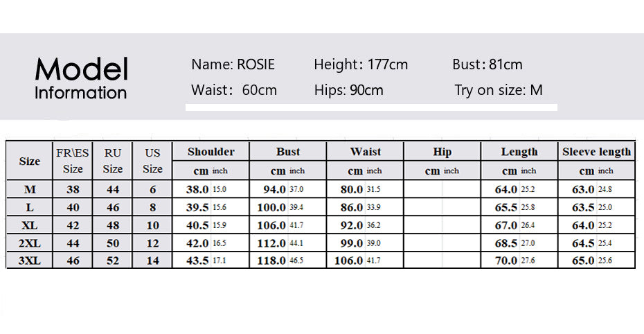Select the FR\ES Size column header
Viewport: 644px width, 334px height.
(73, 161)
